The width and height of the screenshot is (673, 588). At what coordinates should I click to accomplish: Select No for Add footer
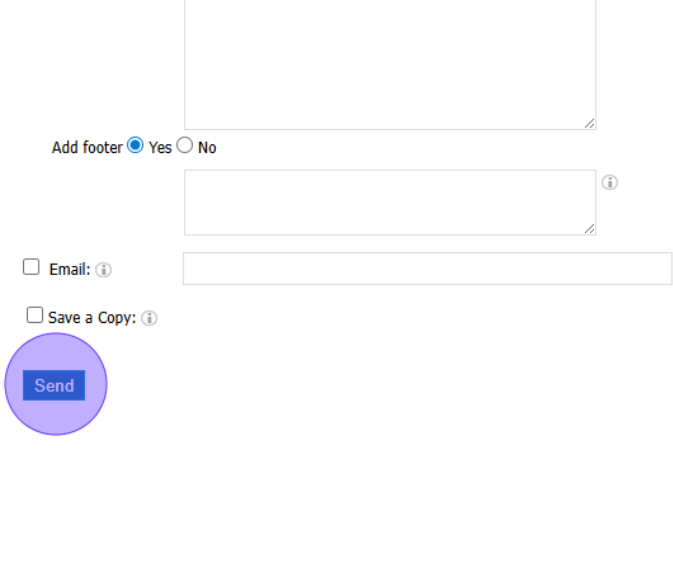(x=185, y=145)
